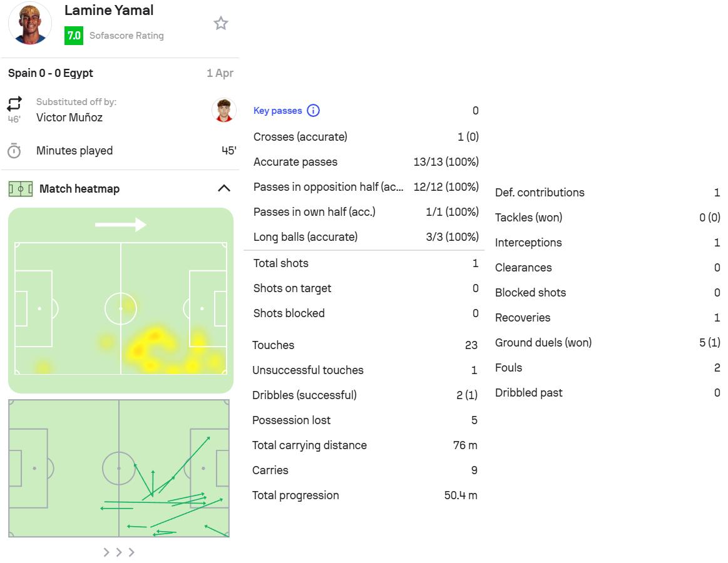Click the substitution arrows icon
Image resolution: width=728 pixels, height=563 pixels.
tap(14, 103)
